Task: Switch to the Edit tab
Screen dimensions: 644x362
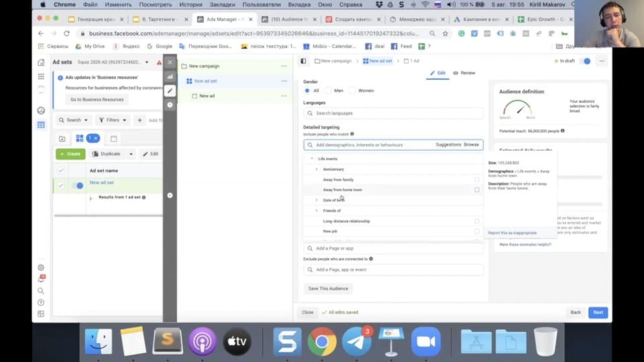Action: pos(437,73)
